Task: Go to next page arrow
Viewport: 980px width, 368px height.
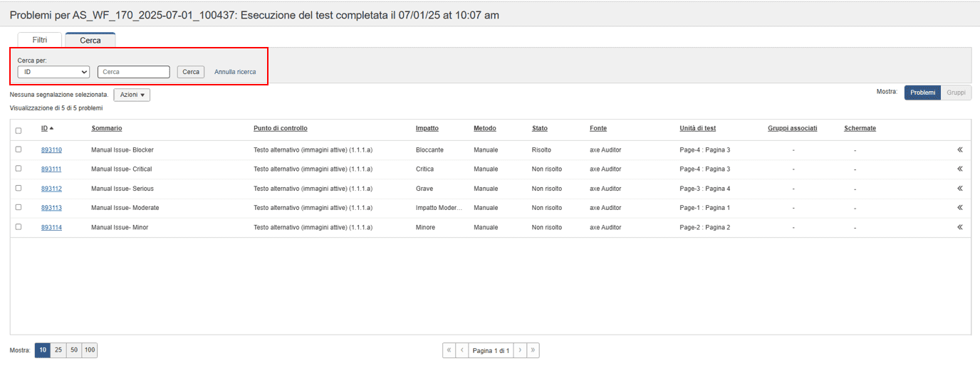Action: [520, 350]
